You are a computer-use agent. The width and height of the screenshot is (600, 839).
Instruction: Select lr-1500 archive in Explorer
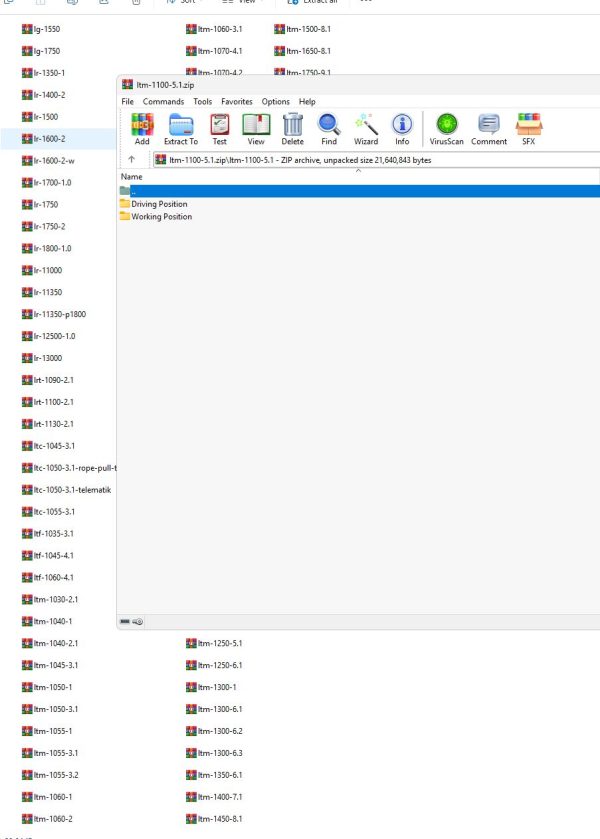[40, 117]
